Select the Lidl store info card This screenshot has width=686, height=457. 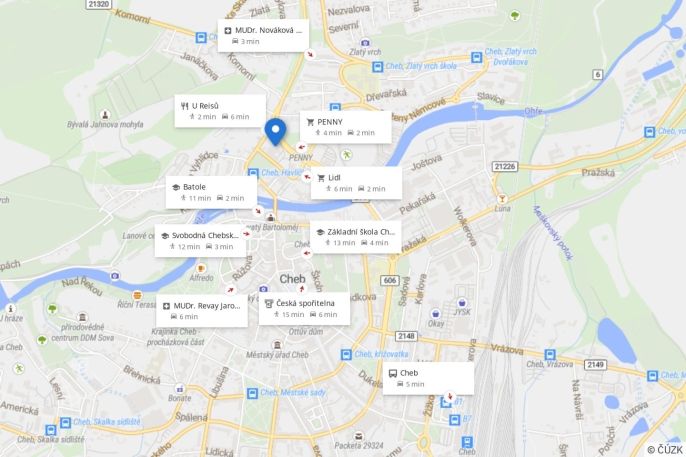tap(356, 183)
